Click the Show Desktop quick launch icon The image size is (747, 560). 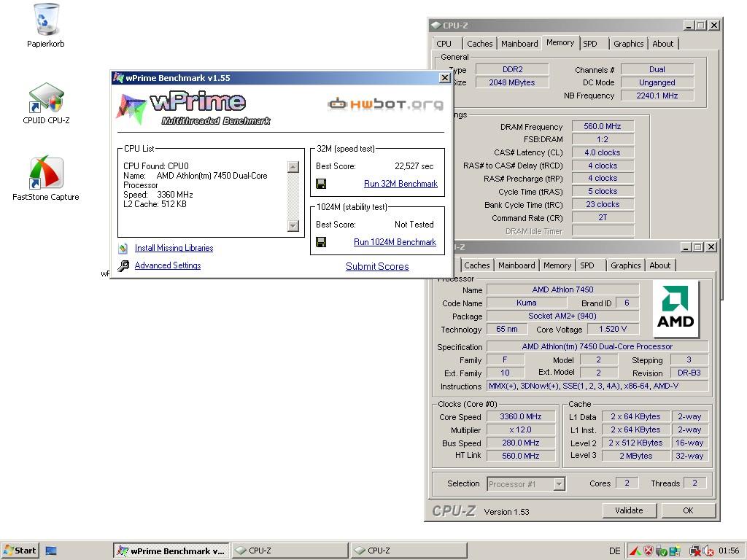tap(51, 551)
